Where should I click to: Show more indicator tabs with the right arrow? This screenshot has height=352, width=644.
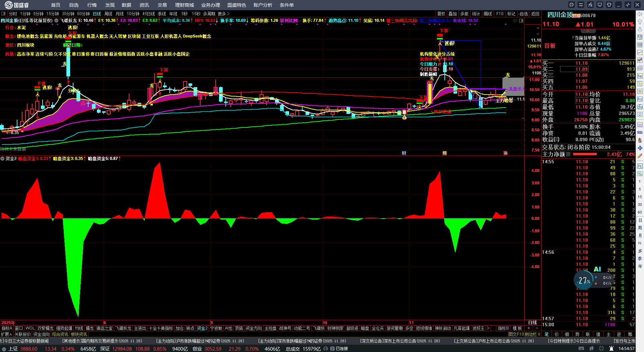(x=488, y=328)
